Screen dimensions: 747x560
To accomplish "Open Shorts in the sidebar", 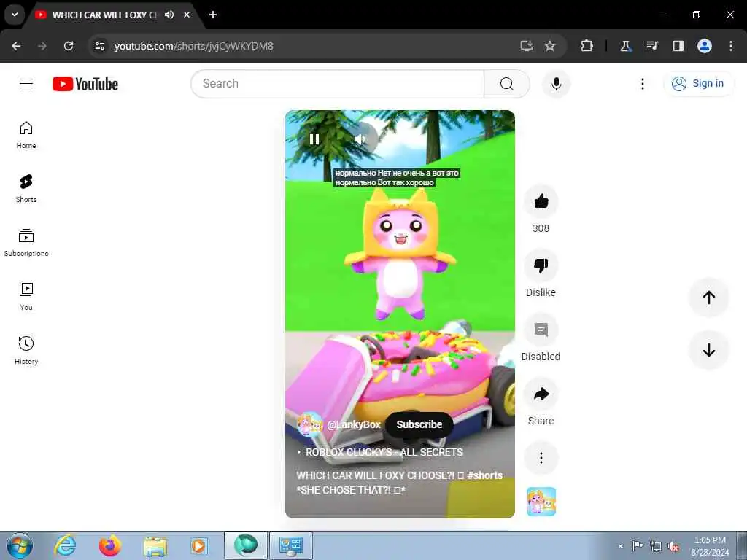I will coord(26,189).
